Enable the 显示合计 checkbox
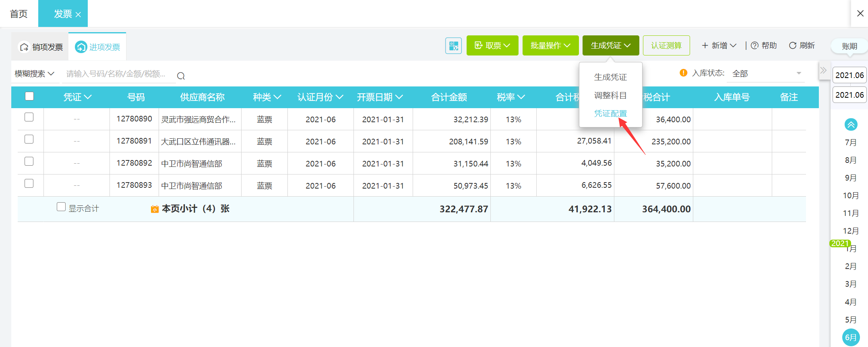This screenshot has width=868, height=347. pyautogui.click(x=61, y=207)
